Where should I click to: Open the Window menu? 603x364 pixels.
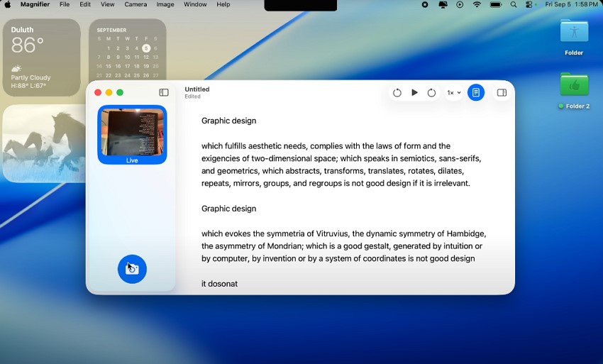tap(195, 5)
